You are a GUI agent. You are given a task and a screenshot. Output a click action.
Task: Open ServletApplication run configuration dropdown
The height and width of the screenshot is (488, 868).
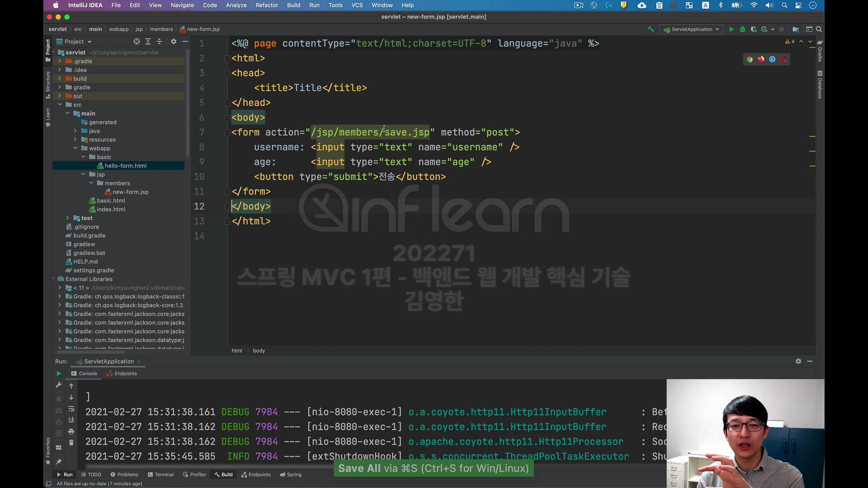[x=692, y=29]
